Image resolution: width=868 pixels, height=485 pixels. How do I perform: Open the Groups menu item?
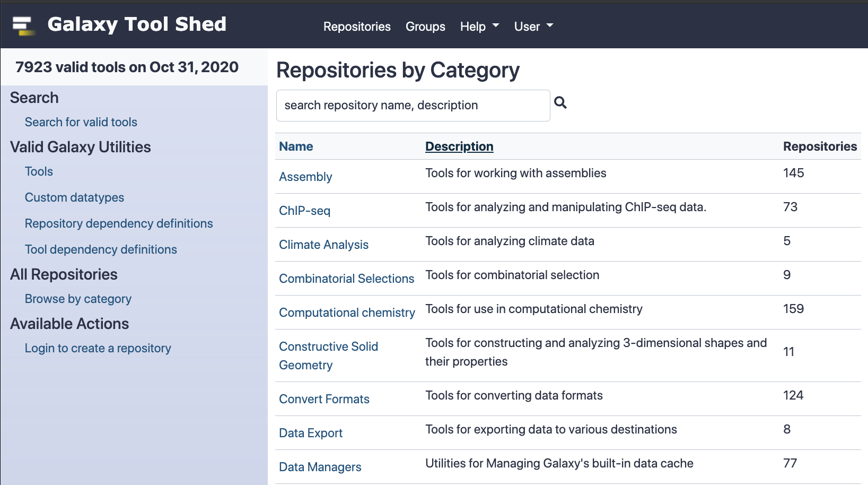[x=425, y=27]
